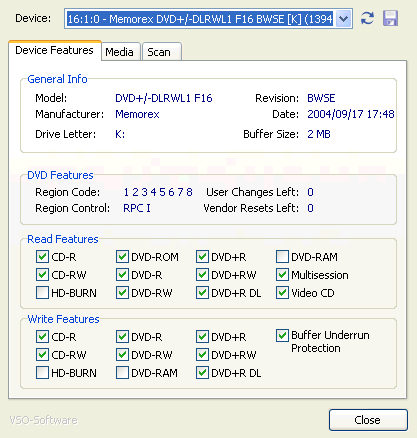Toggle DVD-R checkbox under Write Features

[122, 337]
